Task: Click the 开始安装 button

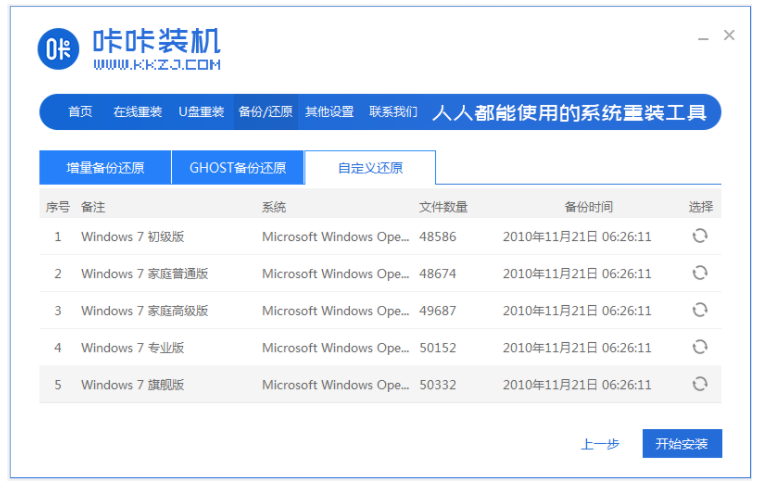Action: [x=681, y=443]
